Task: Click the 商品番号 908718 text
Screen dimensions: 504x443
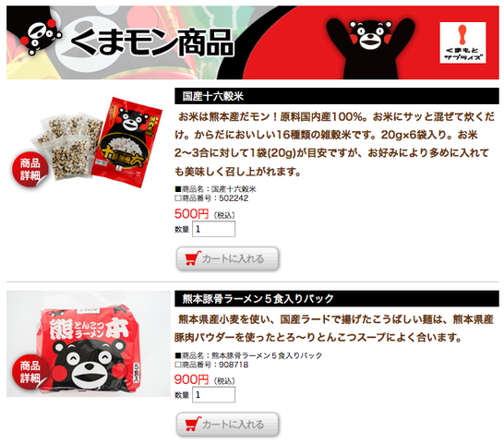Action: [211, 365]
